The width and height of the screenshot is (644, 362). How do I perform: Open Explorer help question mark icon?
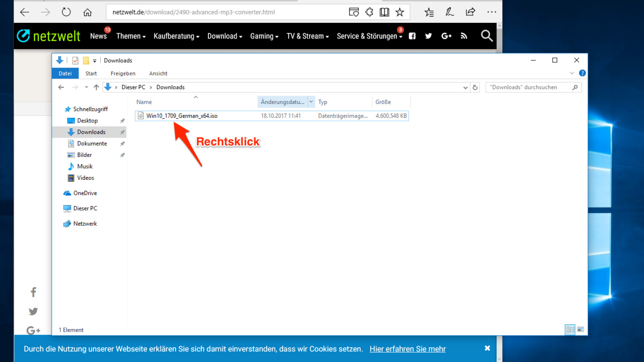click(582, 73)
